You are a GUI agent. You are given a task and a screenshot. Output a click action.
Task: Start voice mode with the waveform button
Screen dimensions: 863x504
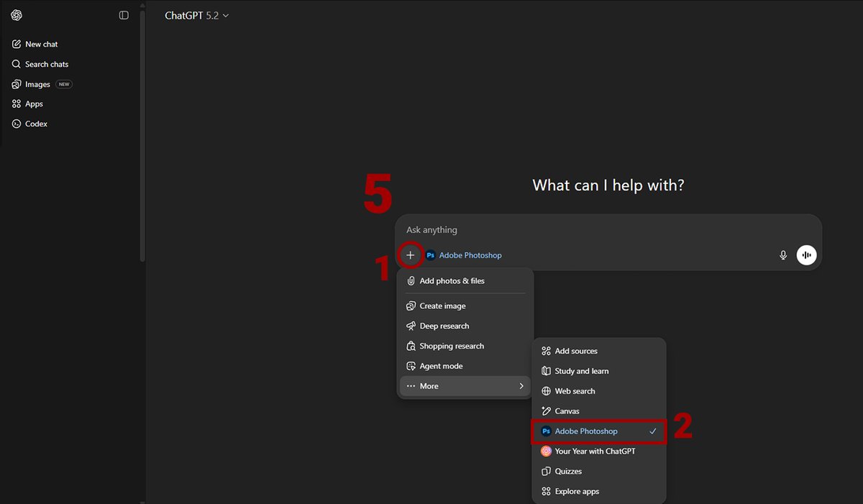(807, 255)
